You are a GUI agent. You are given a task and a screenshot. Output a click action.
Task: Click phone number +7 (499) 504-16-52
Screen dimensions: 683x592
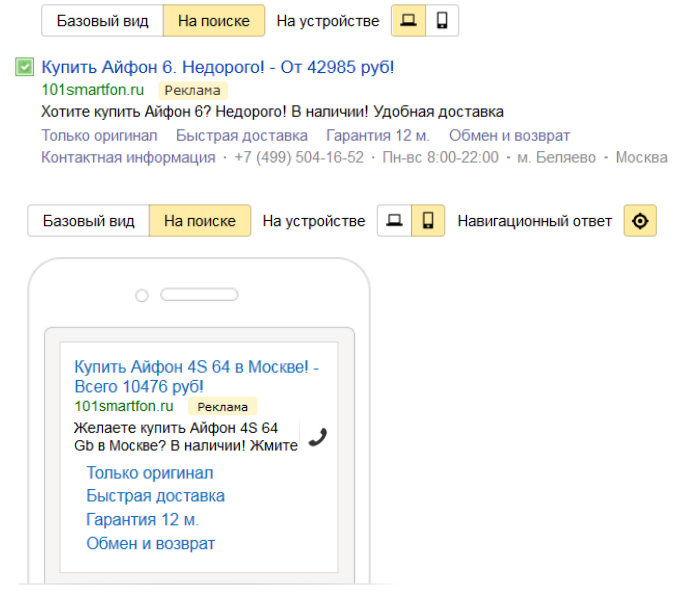click(x=299, y=157)
